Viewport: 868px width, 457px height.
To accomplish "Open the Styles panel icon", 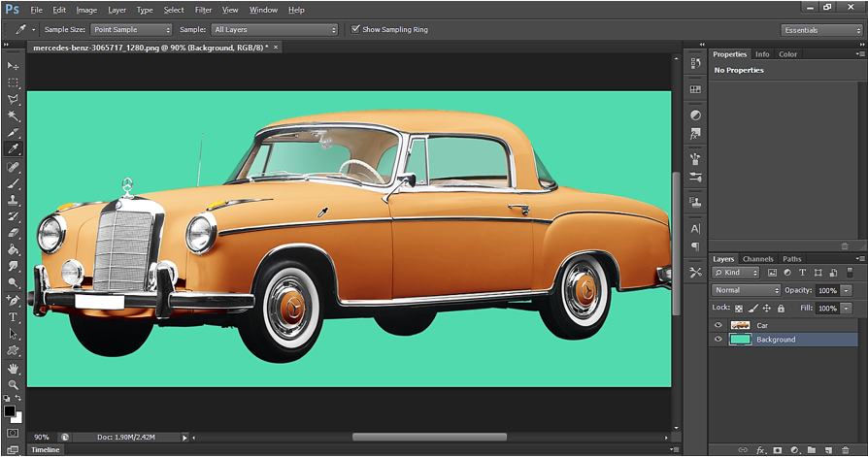I will point(696,133).
